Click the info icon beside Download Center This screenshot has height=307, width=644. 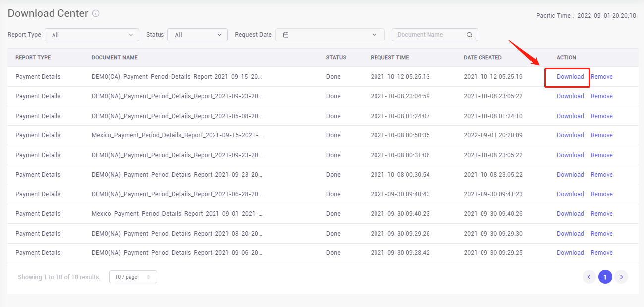[96, 13]
